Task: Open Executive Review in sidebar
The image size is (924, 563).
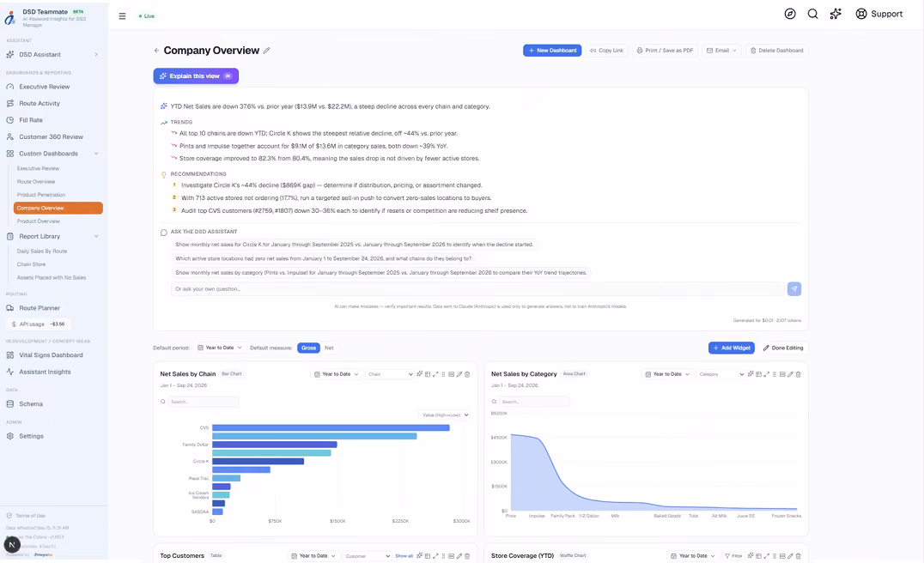Action: pos(44,87)
